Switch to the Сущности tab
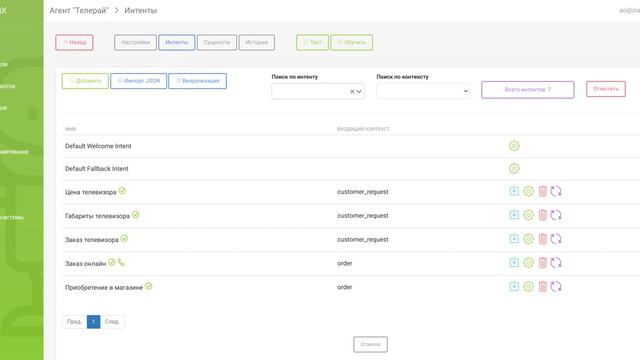Viewport: 640px width, 360px height. pyautogui.click(x=217, y=42)
